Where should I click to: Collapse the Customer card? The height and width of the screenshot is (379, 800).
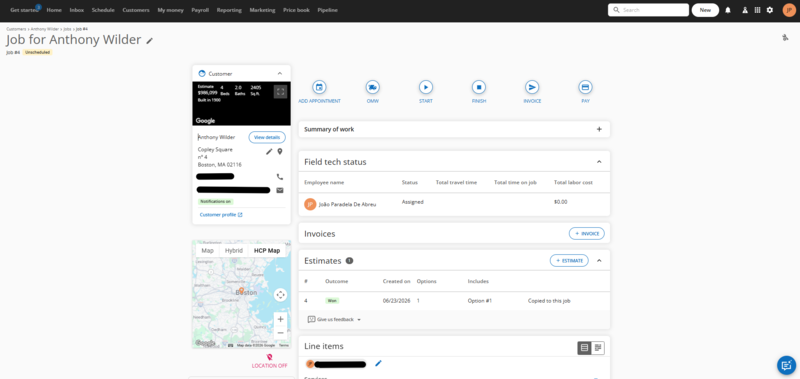(280, 73)
